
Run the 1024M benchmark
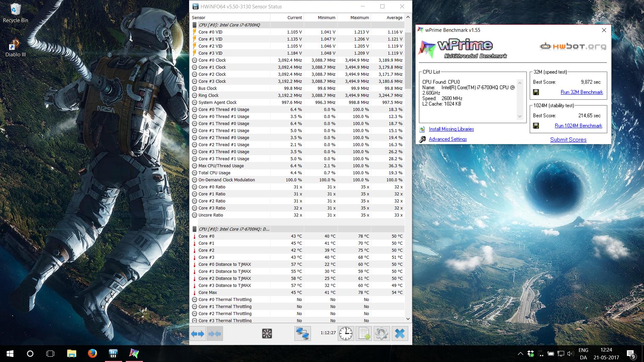point(578,126)
